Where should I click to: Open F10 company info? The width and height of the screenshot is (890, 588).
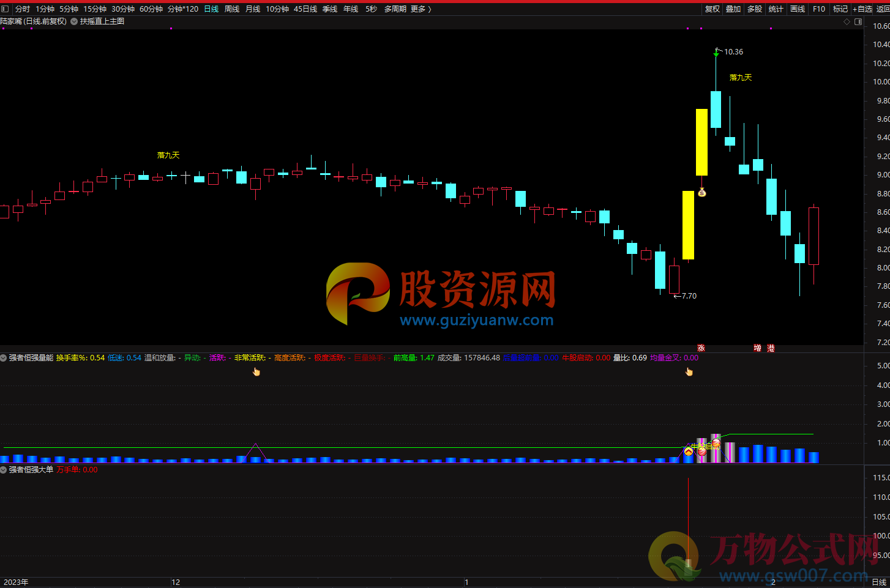click(x=819, y=9)
